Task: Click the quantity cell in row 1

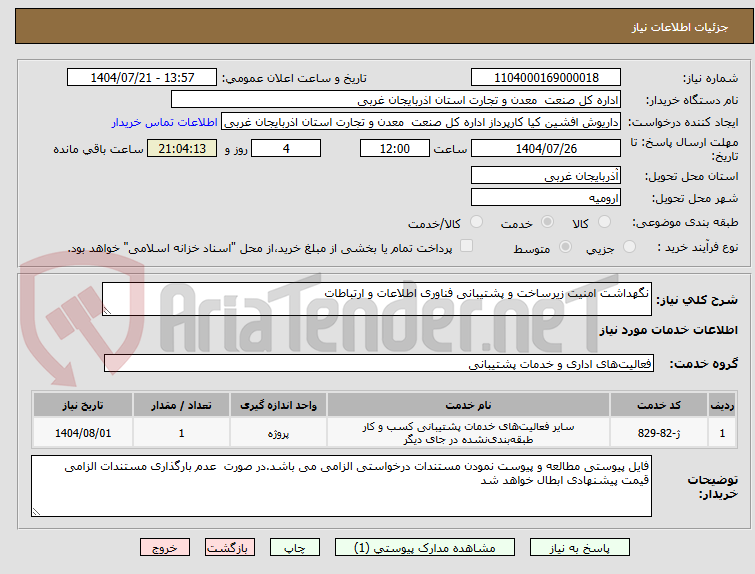Action: pos(181,433)
